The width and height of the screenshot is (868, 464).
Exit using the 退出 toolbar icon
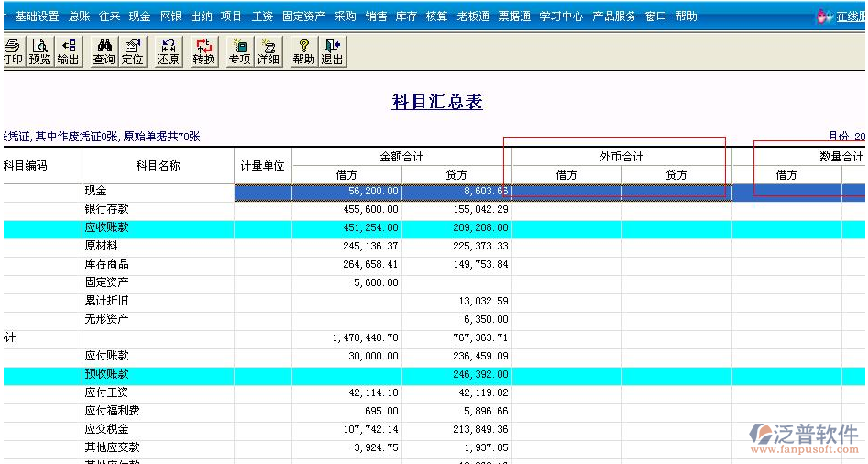click(x=332, y=51)
